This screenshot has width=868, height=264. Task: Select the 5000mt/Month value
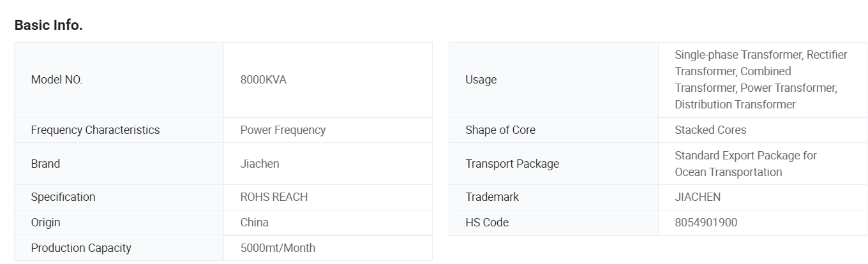(x=278, y=248)
